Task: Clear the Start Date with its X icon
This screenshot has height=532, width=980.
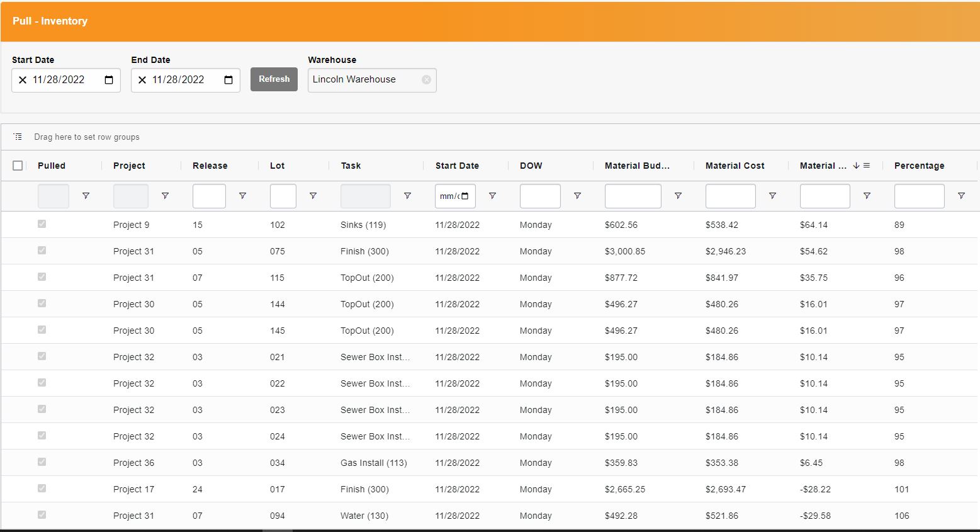Action: (23, 80)
